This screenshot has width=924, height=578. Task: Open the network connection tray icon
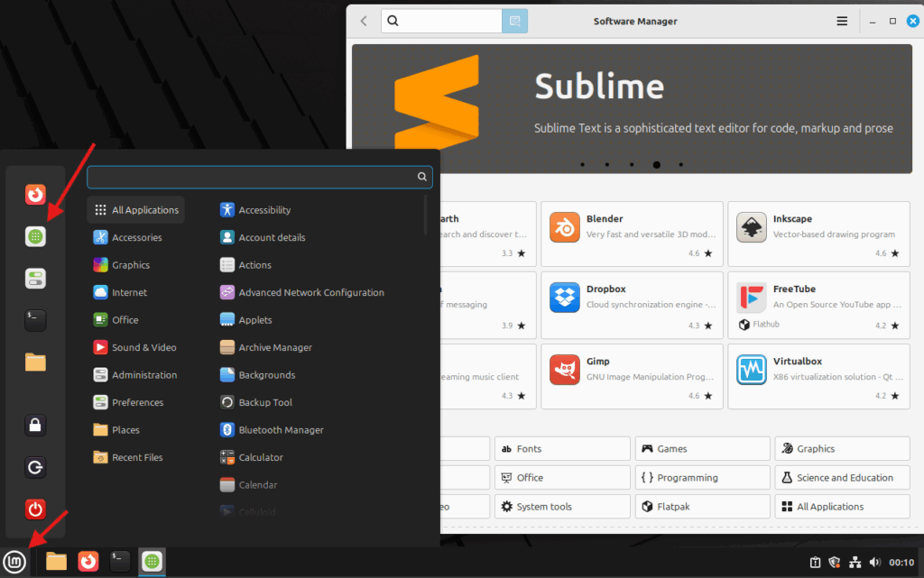tap(855, 563)
